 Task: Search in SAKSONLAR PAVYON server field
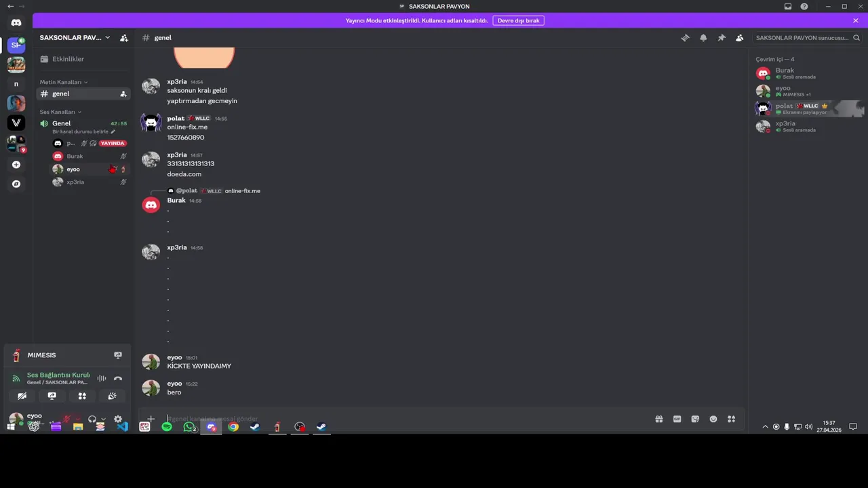point(808,38)
